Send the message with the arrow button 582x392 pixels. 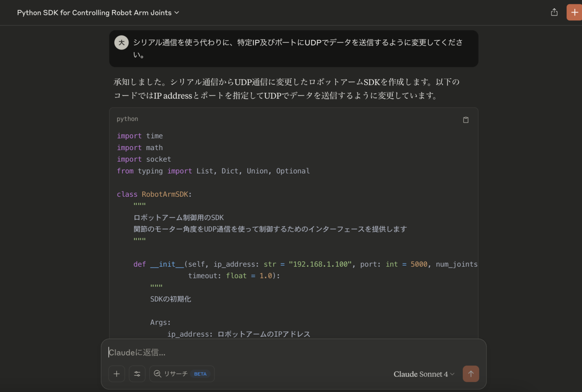[x=471, y=374]
